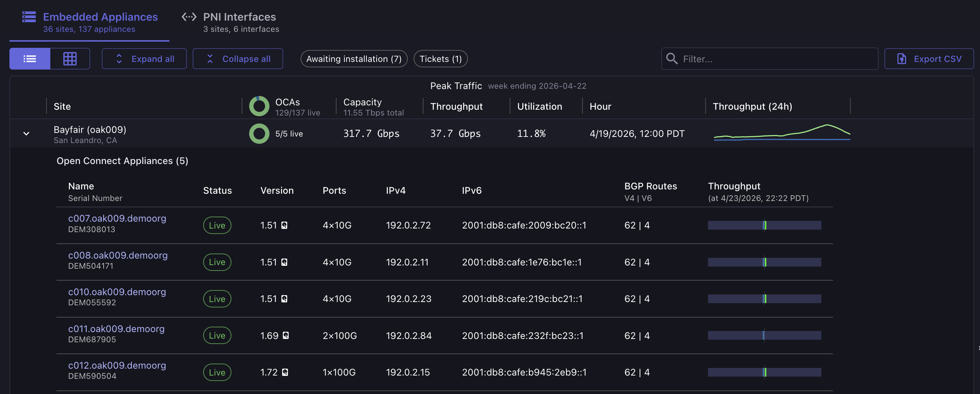Click the Live status badge for c011
980x394 pixels.
click(217, 335)
